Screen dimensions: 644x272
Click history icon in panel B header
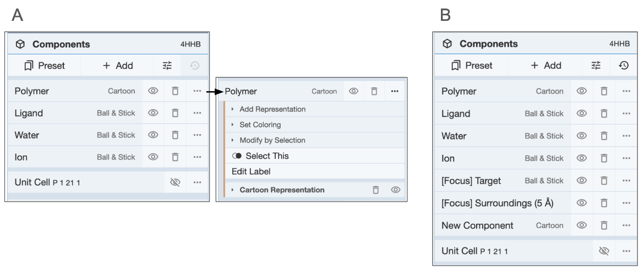click(x=624, y=65)
